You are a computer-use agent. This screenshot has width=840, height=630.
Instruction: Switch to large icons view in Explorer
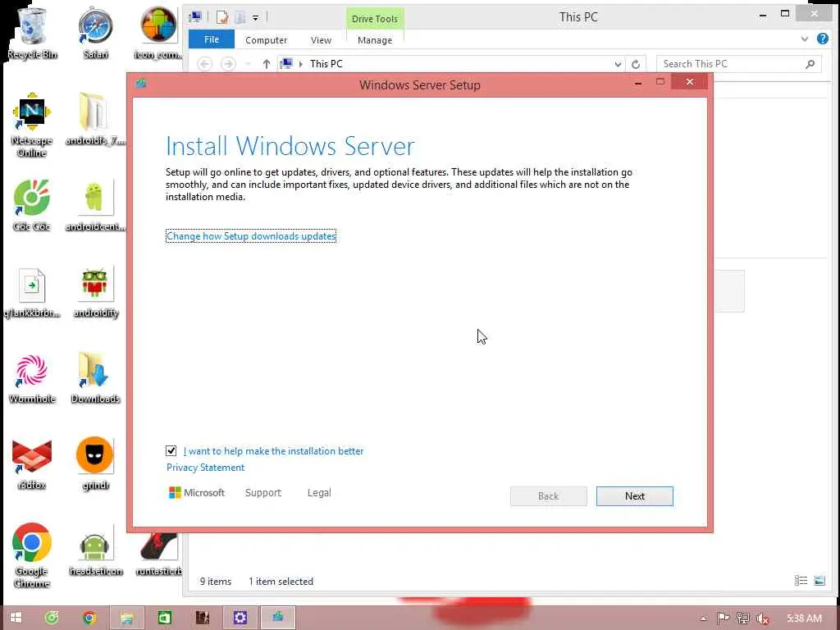click(819, 581)
